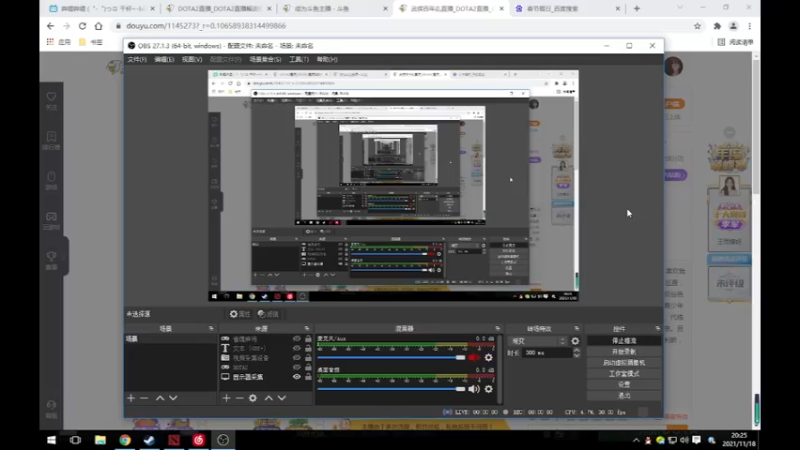The image size is (800, 450).
Task: Toggle the lock on the DOTA2 source
Action: [x=308, y=367]
